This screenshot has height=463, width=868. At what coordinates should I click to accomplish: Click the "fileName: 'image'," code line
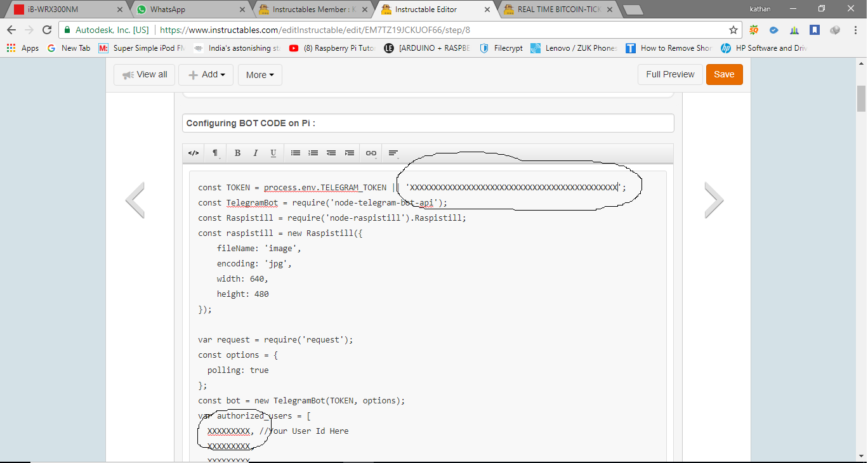click(x=259, y=249)
